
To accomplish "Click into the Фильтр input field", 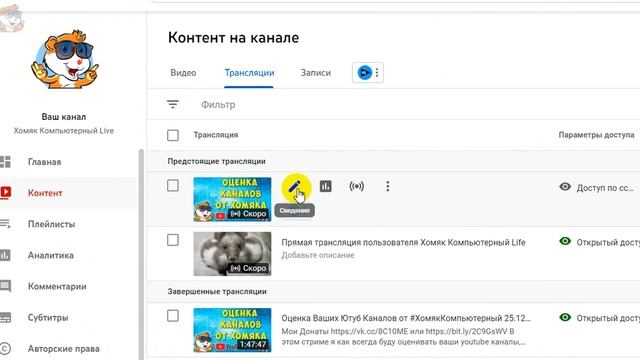I will pyautogui.click(x=218, y=105).
